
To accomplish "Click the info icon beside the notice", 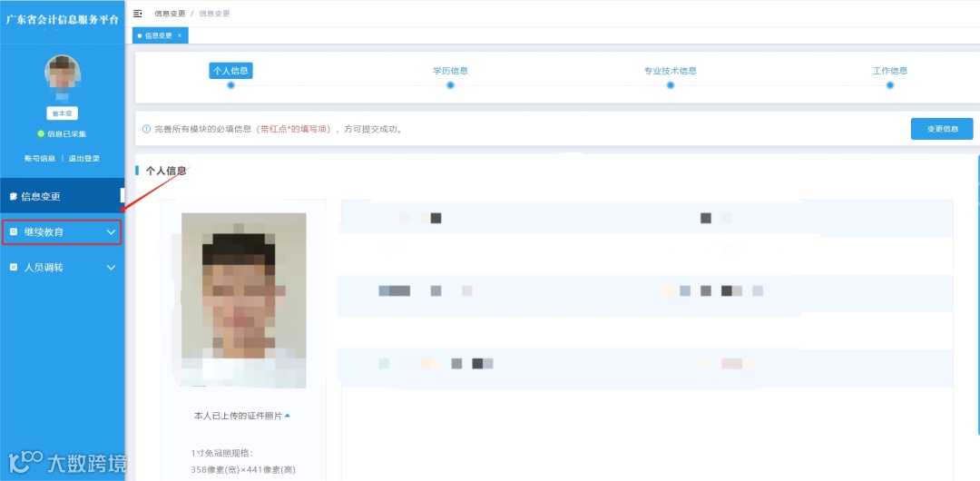I will tap(146, 130).
